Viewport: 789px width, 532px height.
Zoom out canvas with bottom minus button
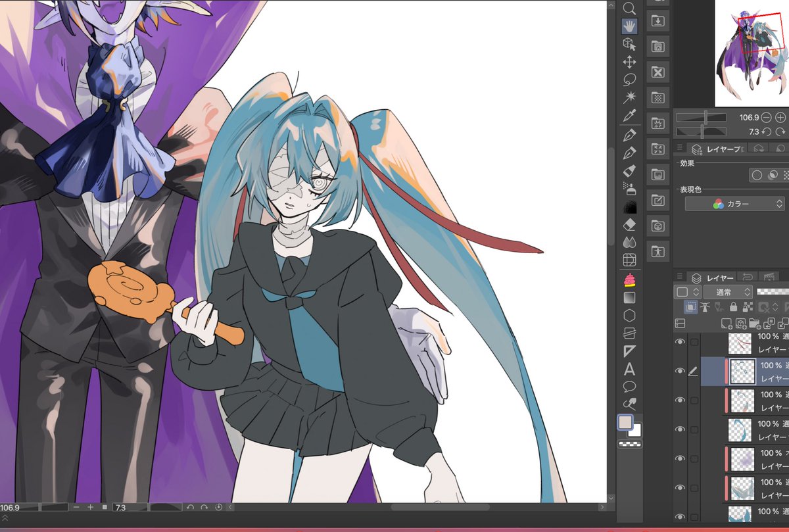[77, 508]
